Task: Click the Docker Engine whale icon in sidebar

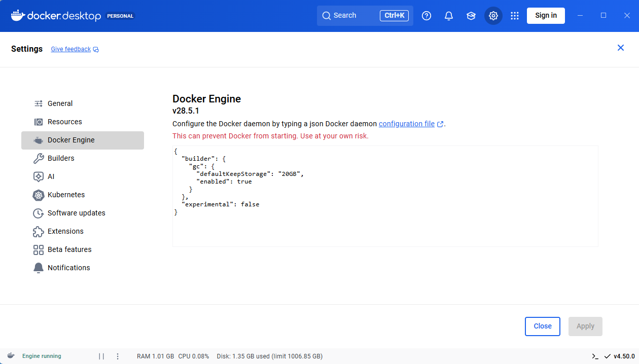Action: click(x=39, y=140)
